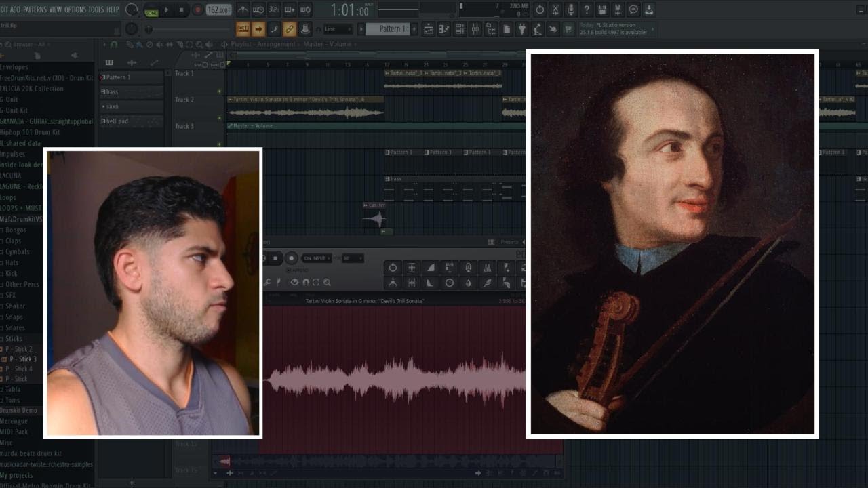Screen dimensions: 868x488
Task: Open the VIEW menu
Action: pyautogui.click(x=55, y=9)
